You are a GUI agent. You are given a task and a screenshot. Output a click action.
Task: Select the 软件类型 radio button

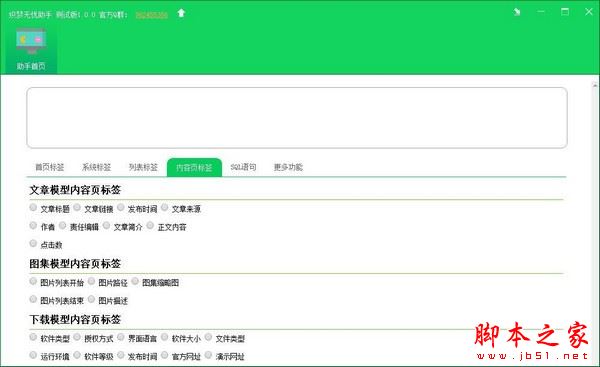33,337
